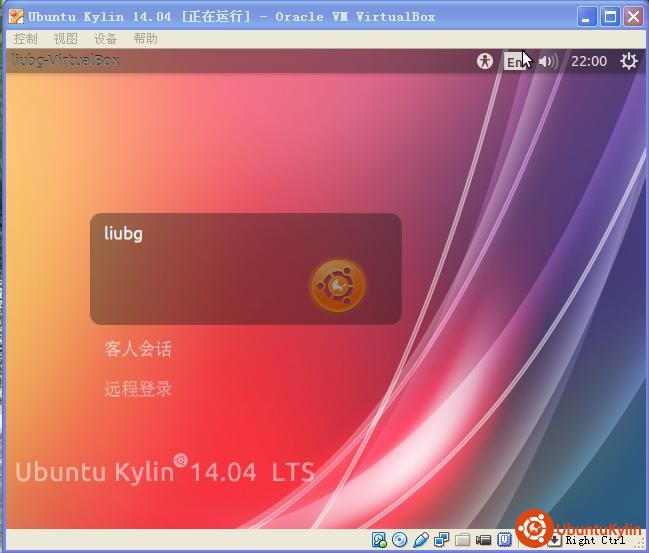The image size is (649, 553).
Task: Click the Ubuntu session logo badge
Action: point(338,286)
